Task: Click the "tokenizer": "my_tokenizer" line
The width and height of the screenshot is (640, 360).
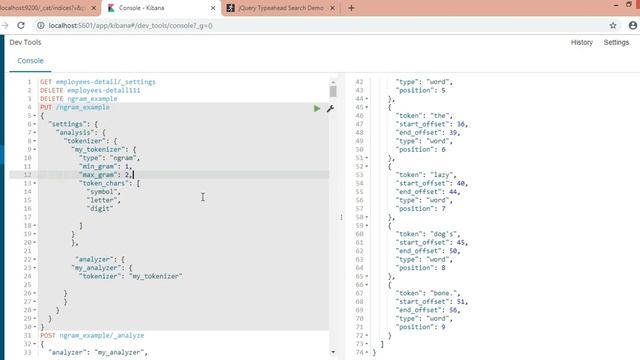Action: click(131, 276)
